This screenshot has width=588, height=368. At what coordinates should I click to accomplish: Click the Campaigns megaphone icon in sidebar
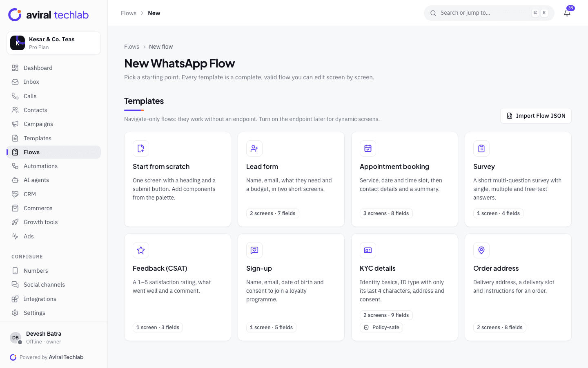click(x=15, y=124)
